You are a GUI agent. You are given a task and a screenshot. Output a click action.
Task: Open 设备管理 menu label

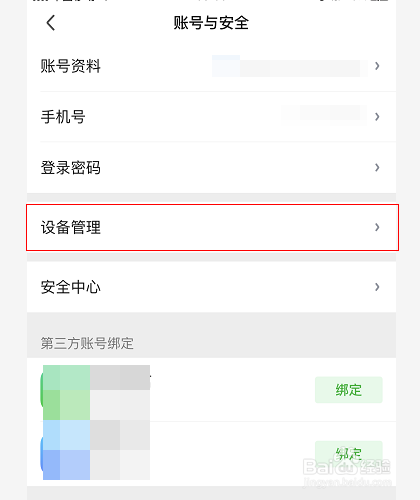71,227
